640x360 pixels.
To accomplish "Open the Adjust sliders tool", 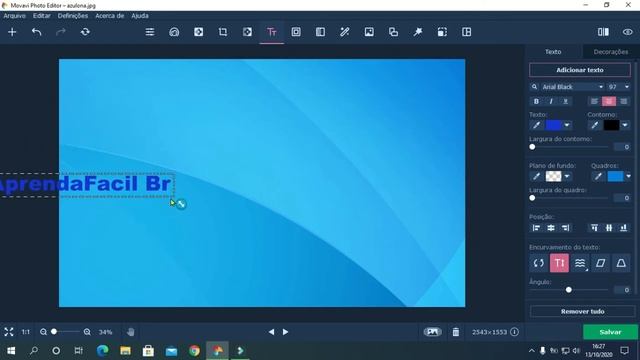I will [150, 32].
